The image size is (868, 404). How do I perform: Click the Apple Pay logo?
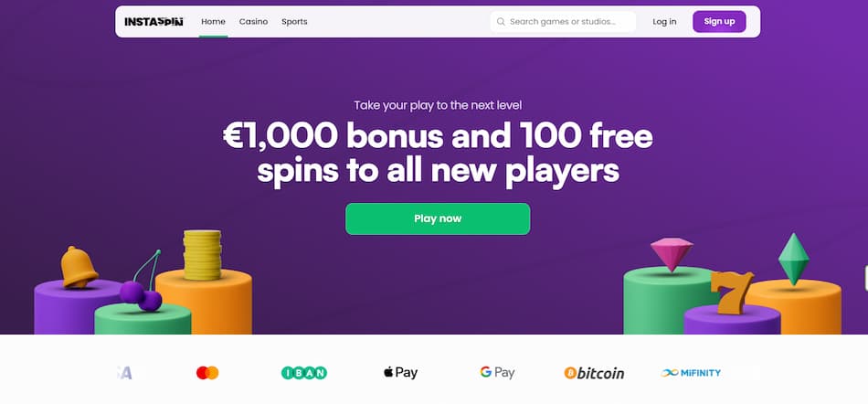click(x=400, y=373)
